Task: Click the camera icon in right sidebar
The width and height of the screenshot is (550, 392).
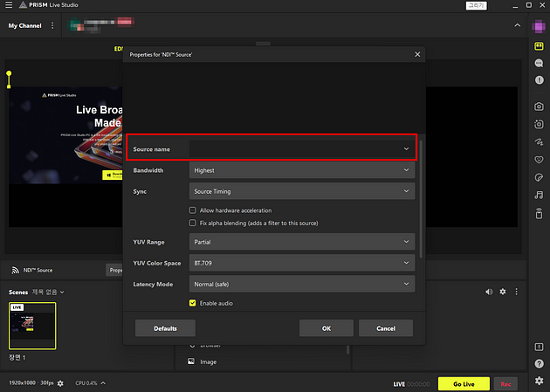Action: (540, 107)
